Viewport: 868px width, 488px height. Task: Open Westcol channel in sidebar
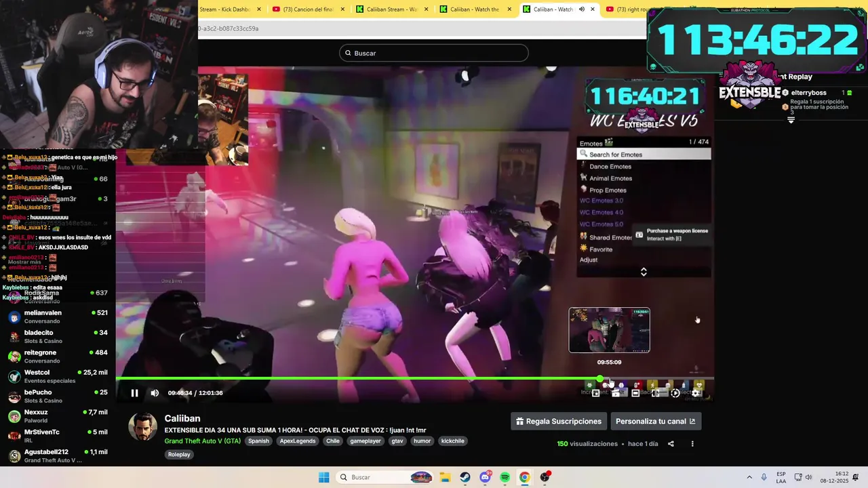[x=58, y=376]
